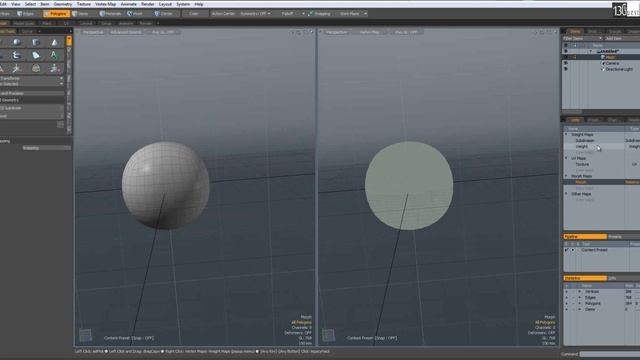Screen dimensions: 640x360
Task: Click the Action Center button
Action: tap(223, 13)
